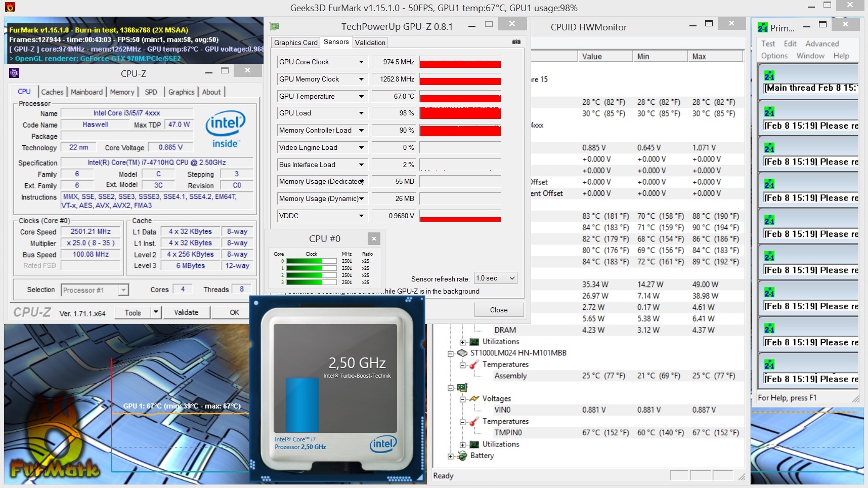Switch to the Caches tab in CPU-Z
This screenshot has height=488, width=868.
click(x=52, y=92)
